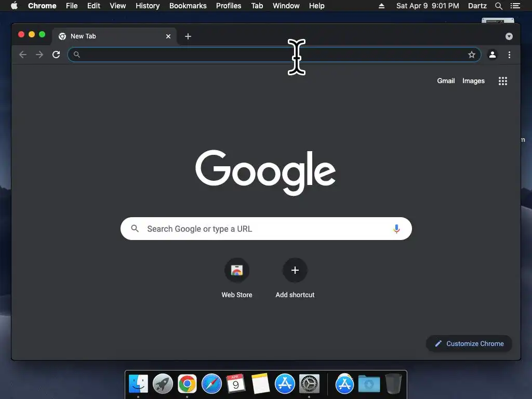Open Launchpad from the Dock
The image size is (532, 399).
163,384
